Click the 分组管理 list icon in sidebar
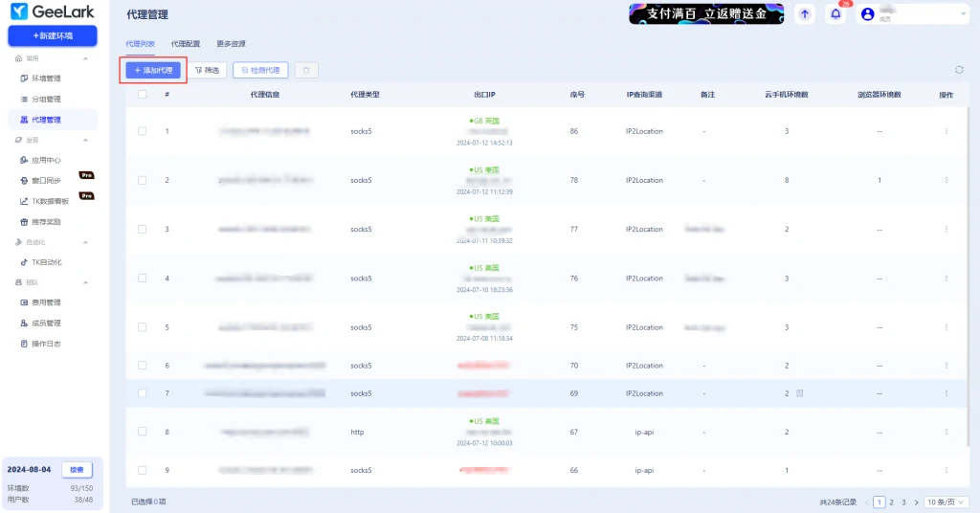Screen dimensions: 980x513 [x=24, y=99]
